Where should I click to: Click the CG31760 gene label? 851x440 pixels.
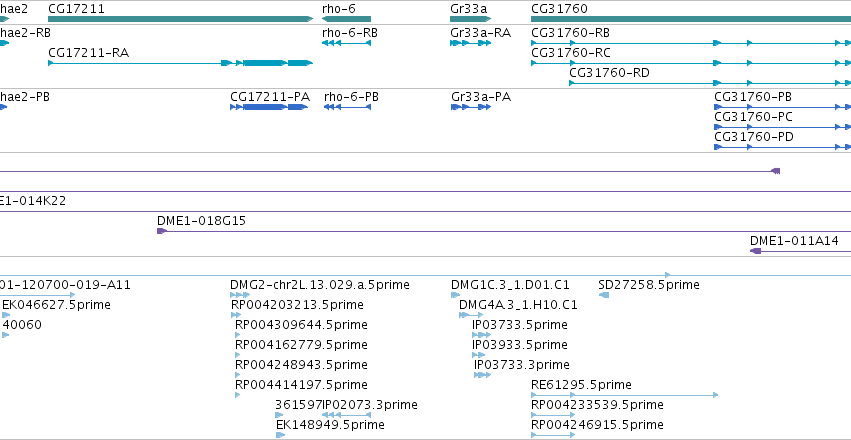pyautogui.click(x=559, y=9)
